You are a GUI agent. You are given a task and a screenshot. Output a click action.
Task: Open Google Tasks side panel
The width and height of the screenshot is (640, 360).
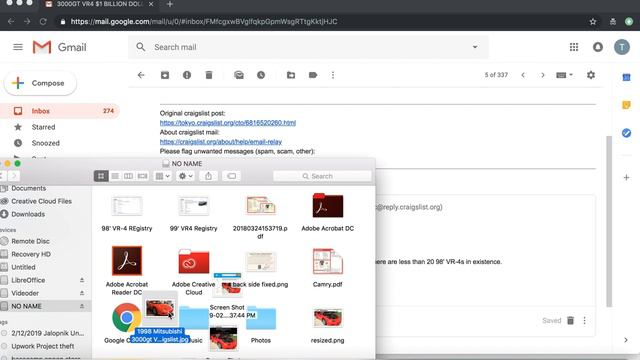click(627, 133)
